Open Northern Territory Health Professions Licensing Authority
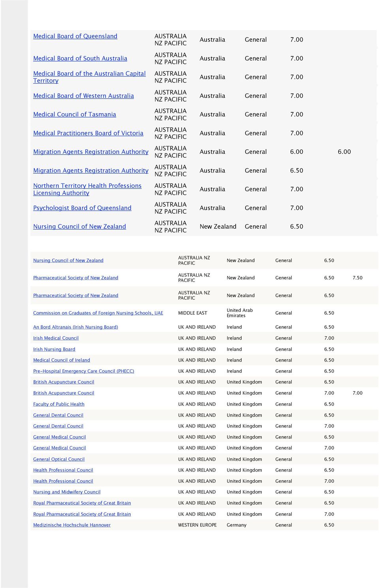Screen dimensions: 379x588 pyautogui.click(x=87, y=189)
